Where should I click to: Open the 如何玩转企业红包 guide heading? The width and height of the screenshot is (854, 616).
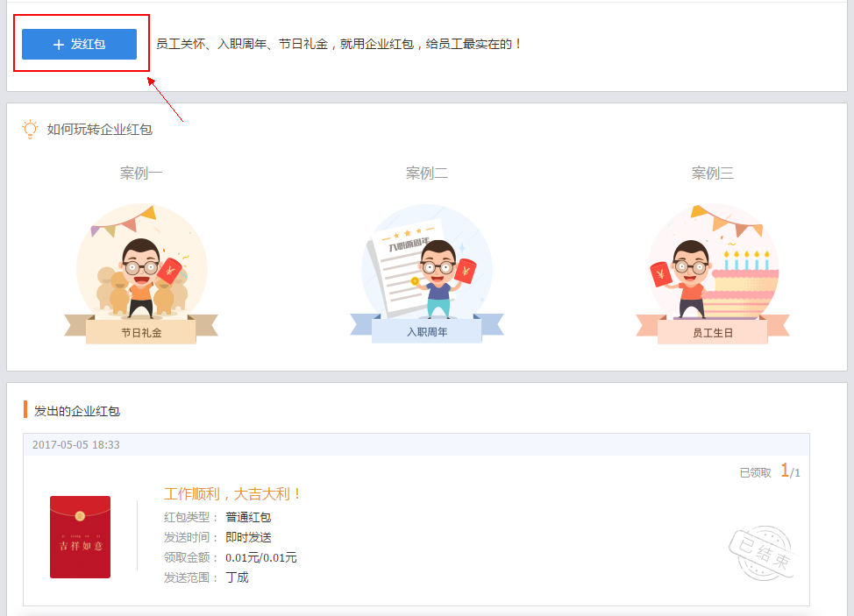[100, 130]
